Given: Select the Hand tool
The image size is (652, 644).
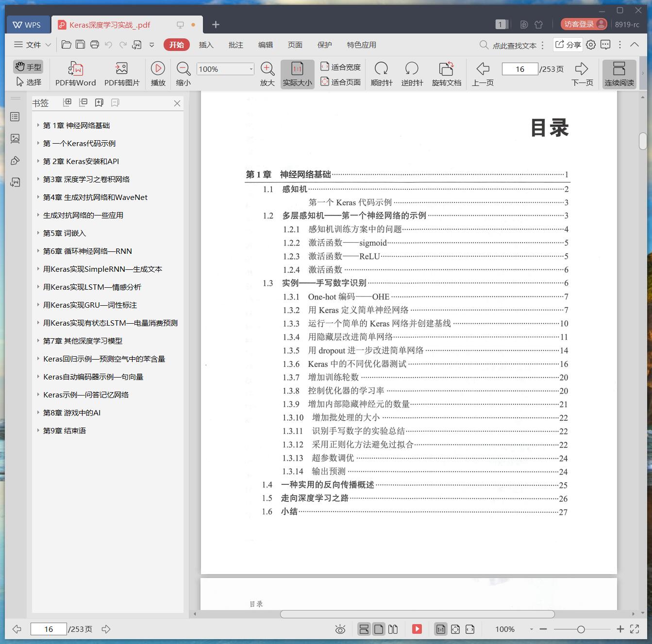Looking at the screenshot, I should click(28, 66).
